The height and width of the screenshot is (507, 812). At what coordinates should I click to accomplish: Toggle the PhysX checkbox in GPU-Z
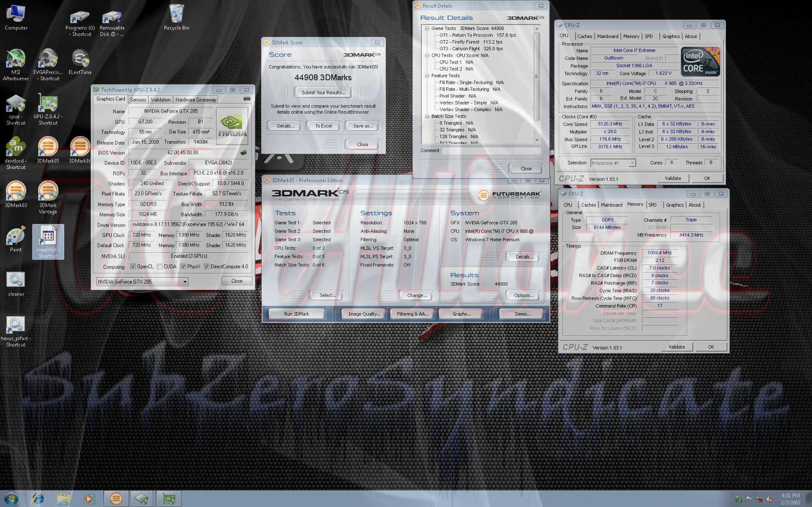coord(183,266)
